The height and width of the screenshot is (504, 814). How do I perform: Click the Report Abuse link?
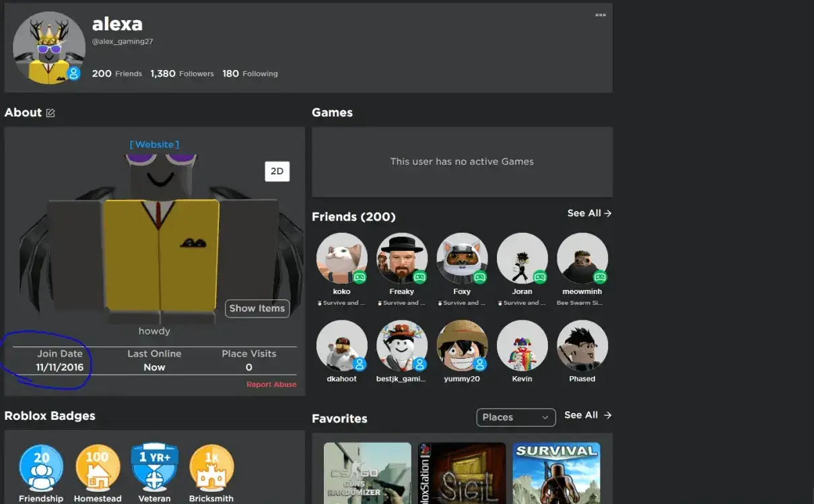pos(271,385)
